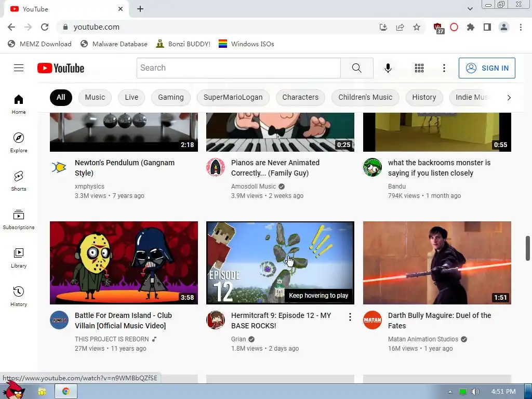Click the install app icon in address bar
Screen dimensions: 532x399
point(383,27)
